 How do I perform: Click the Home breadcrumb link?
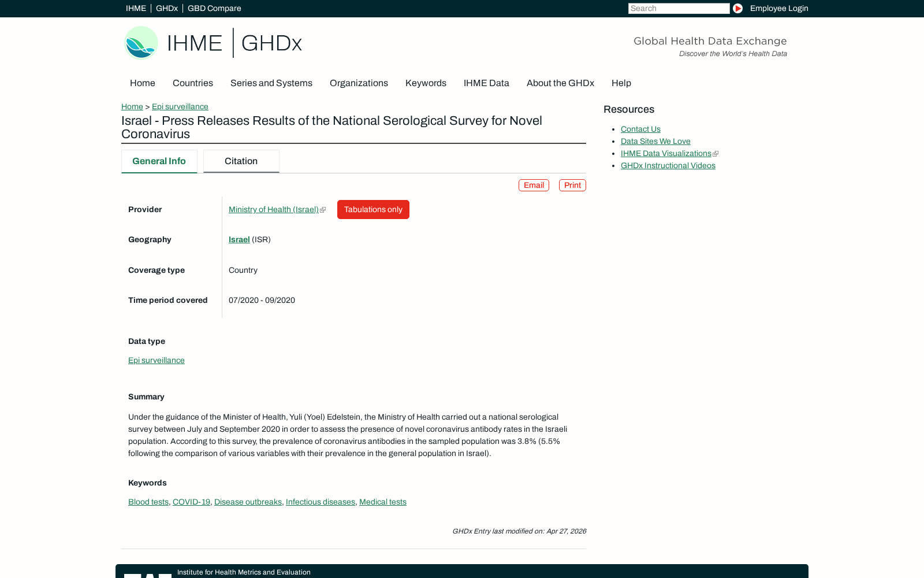tap(132, 106)
